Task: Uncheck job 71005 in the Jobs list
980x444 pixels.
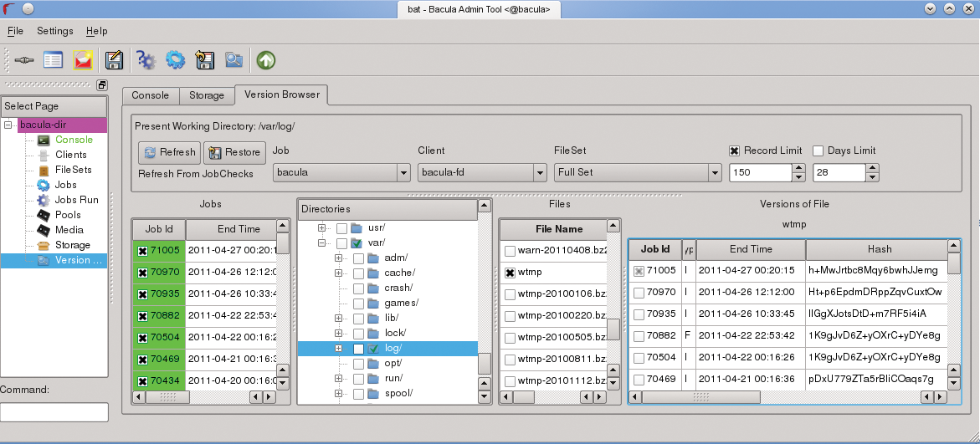Action: (x=142, y=251)
